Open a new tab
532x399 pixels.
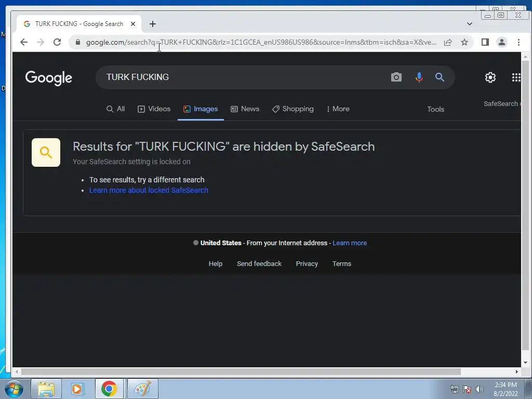[x=153, y=24]
